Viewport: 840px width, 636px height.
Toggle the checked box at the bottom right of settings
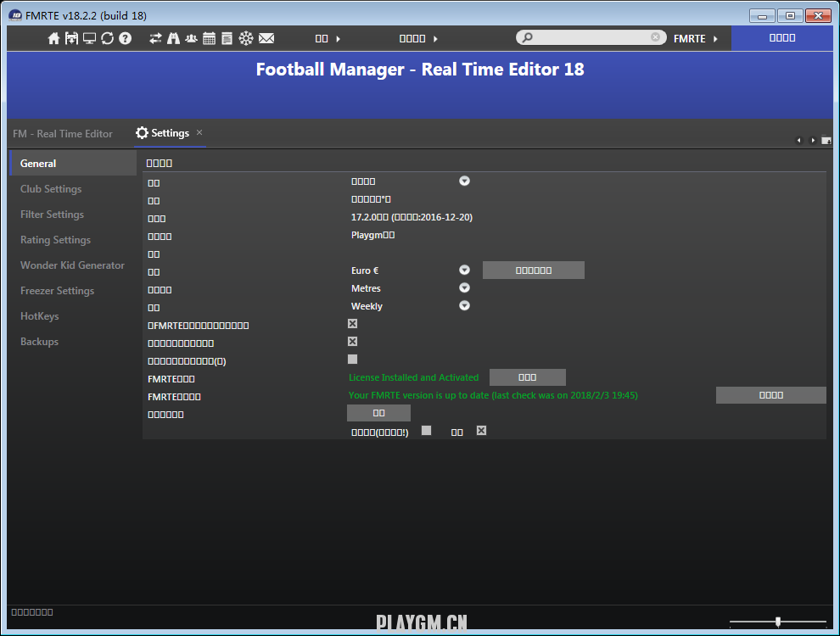[x=481, y=431]
